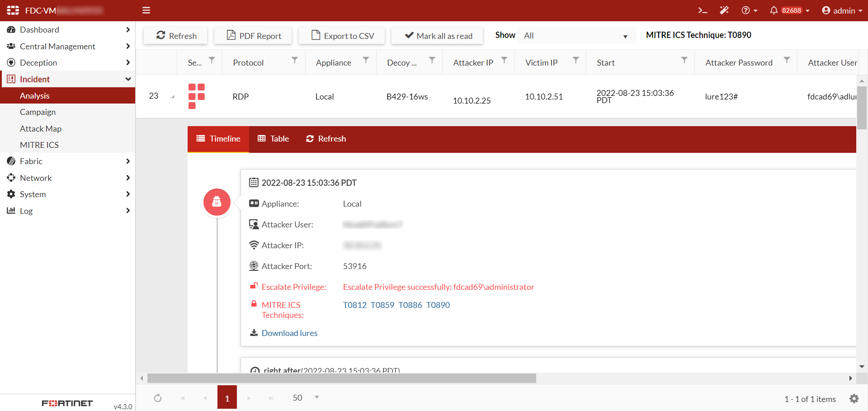Go to the first page
The image size is (868, 411).
pyautogui.click(x=183, y=398)
